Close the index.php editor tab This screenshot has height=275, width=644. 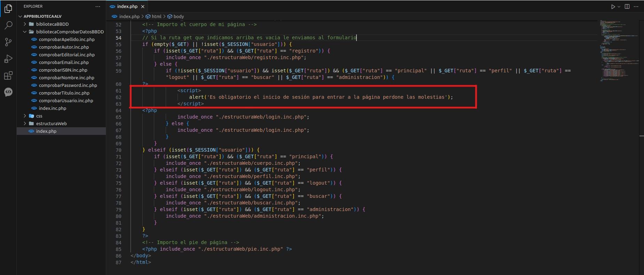point(143,6)
